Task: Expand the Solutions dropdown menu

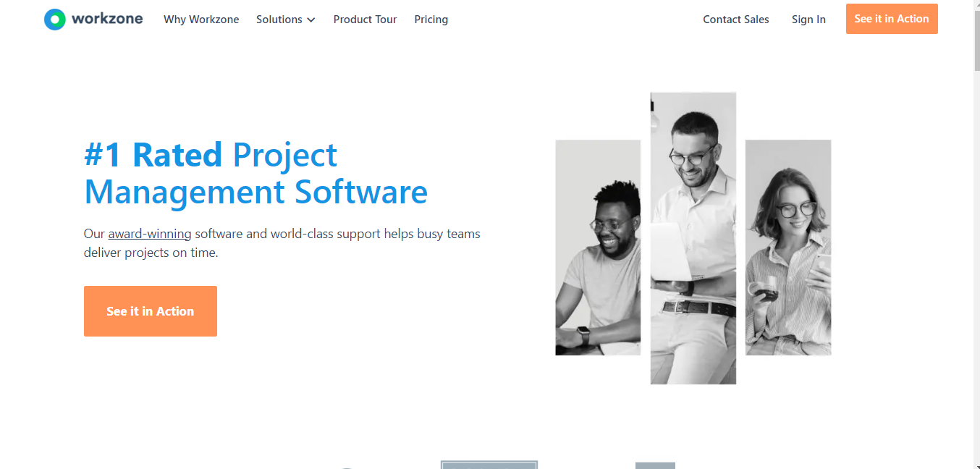Action: pos(286,20)
